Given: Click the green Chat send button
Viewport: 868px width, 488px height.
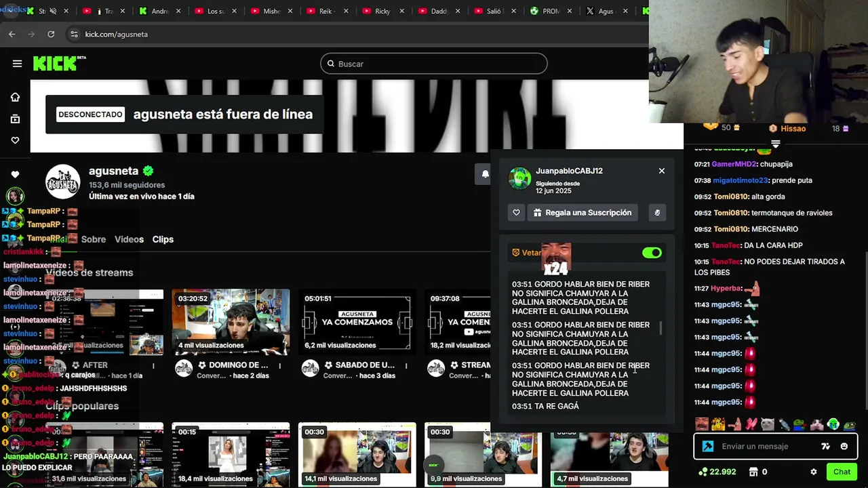Looking at the screenshot, I should pos(842,472).
